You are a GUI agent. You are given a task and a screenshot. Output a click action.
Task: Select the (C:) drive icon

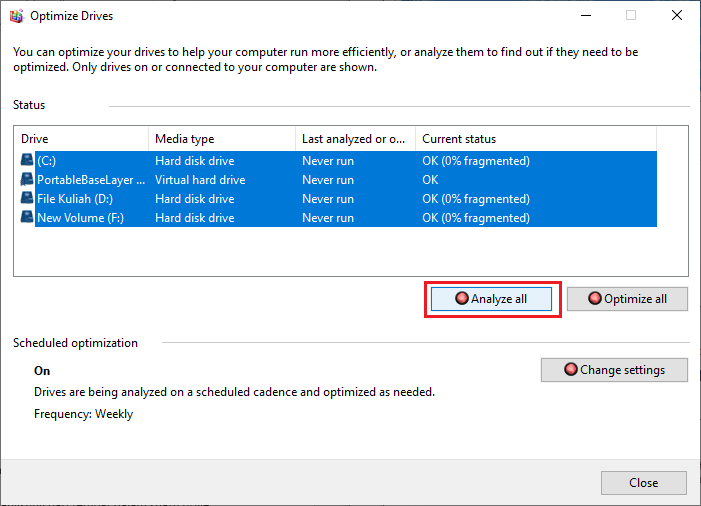click(26, 161)
